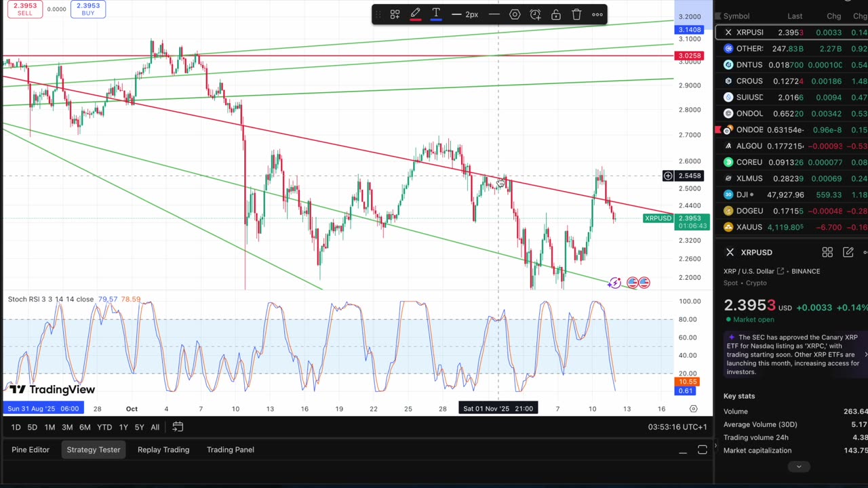Open the time zone clock 03:53:16 UTC+1
Image resolution: width=868 pixels, height=488 pixels.
[x=677, y=427]
